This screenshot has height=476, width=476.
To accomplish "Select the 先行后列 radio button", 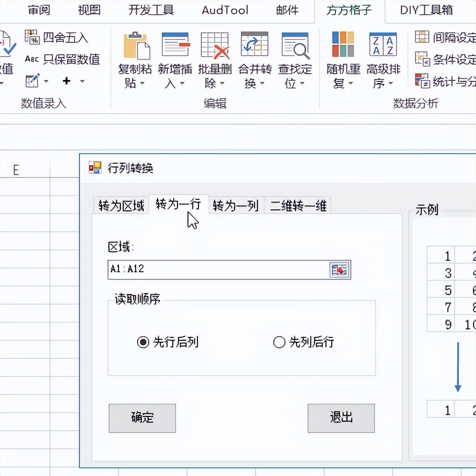I will [x=143, y=342].
